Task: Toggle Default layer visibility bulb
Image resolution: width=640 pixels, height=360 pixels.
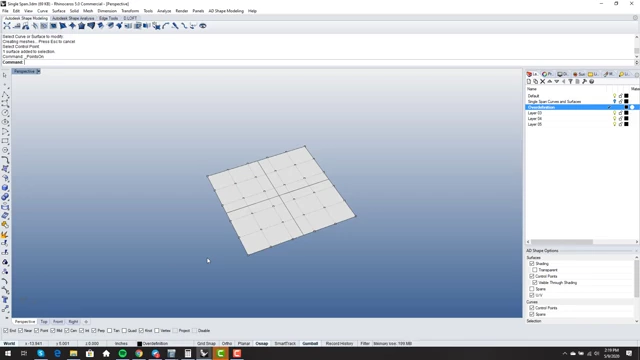Action: click(x=614, y=96)
